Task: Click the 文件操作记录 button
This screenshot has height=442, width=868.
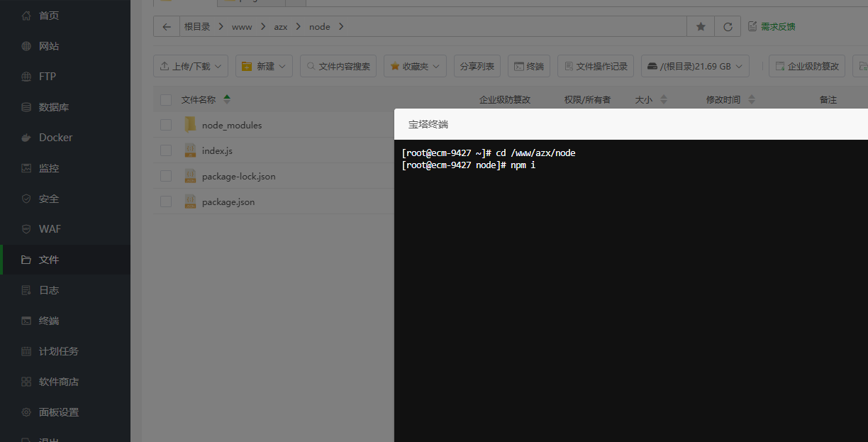Action: 596,66
